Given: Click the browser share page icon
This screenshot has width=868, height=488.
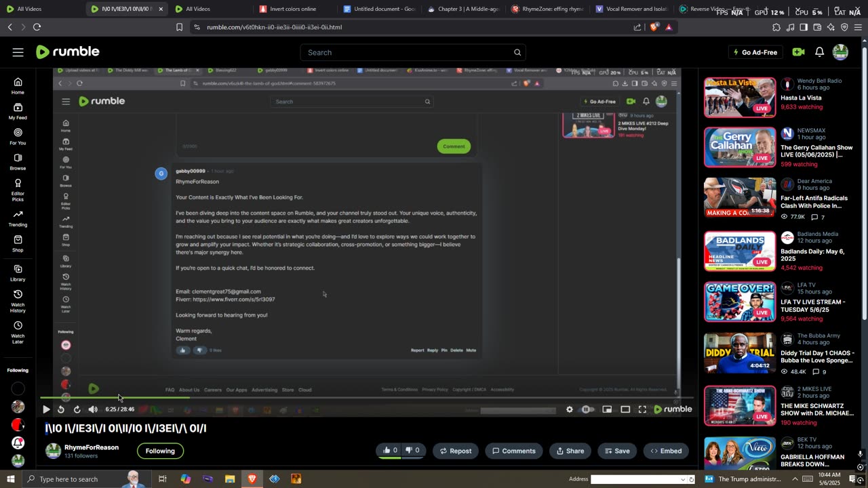Looking at the screenshot, I should [637, 27].
